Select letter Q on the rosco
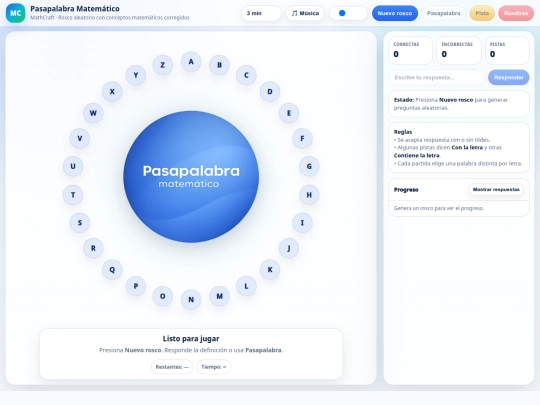Screen dimensions: 540x405 [x=112, y=270]
